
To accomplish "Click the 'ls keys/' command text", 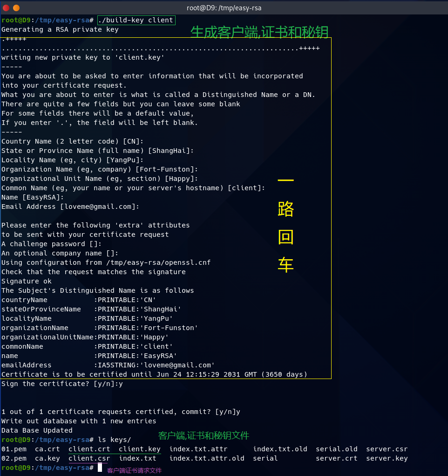I will click(x=114, y=440).
